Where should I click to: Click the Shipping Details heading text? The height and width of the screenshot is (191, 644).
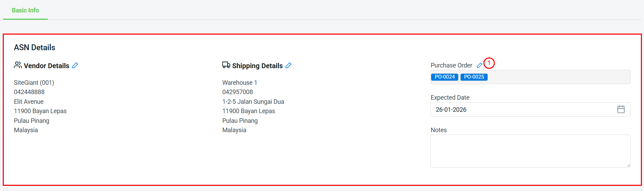point(257,66)
